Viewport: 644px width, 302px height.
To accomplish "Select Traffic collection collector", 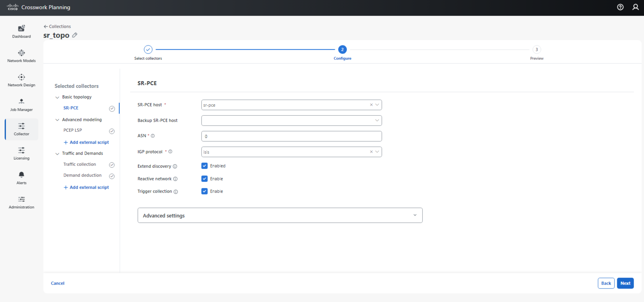I will coord(79,164).
